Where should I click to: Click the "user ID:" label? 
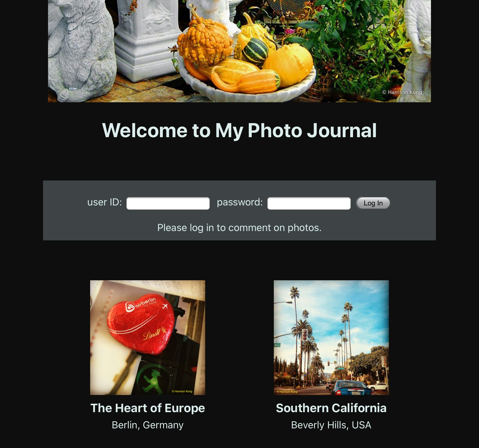[104, 202]
